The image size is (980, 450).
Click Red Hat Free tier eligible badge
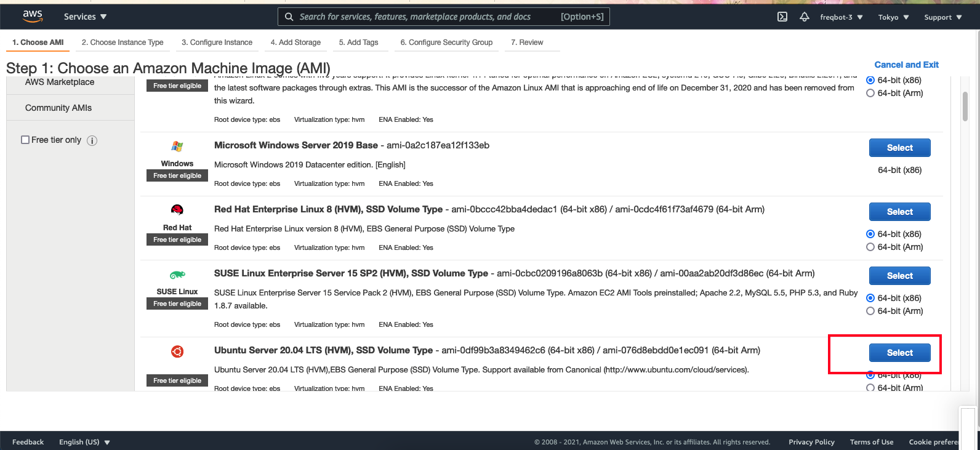tap(177, 239)
